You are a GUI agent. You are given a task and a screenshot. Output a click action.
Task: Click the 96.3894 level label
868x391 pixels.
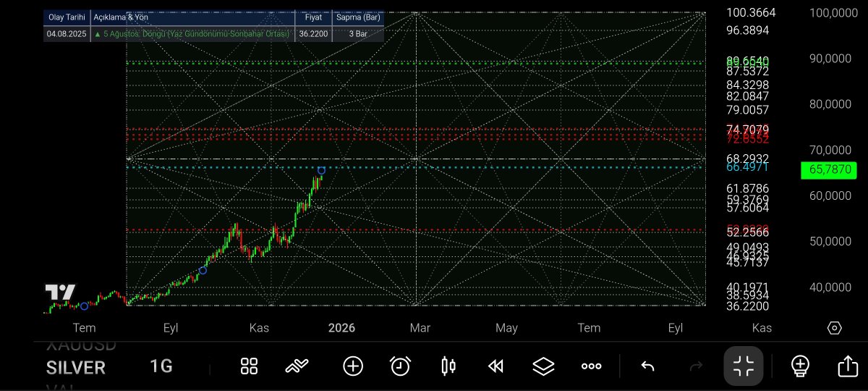pos(748,30)
